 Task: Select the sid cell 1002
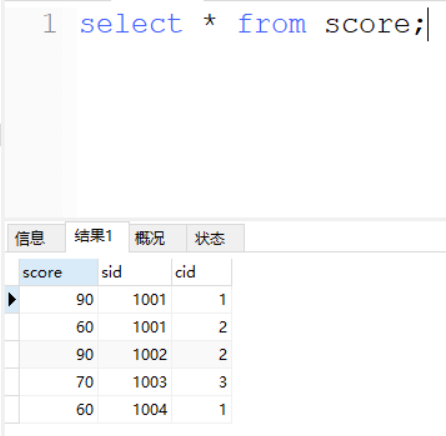coord(135,354)
